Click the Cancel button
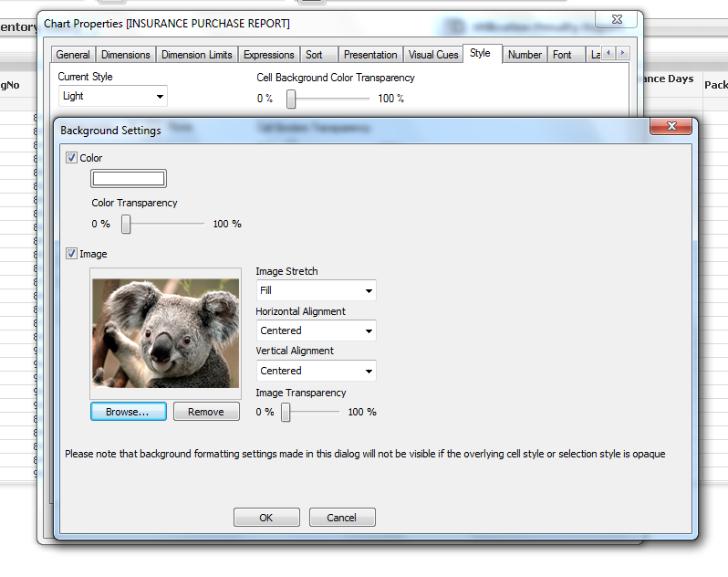The height and width of the screenshot is (577, 728). [x=342, y=518]
